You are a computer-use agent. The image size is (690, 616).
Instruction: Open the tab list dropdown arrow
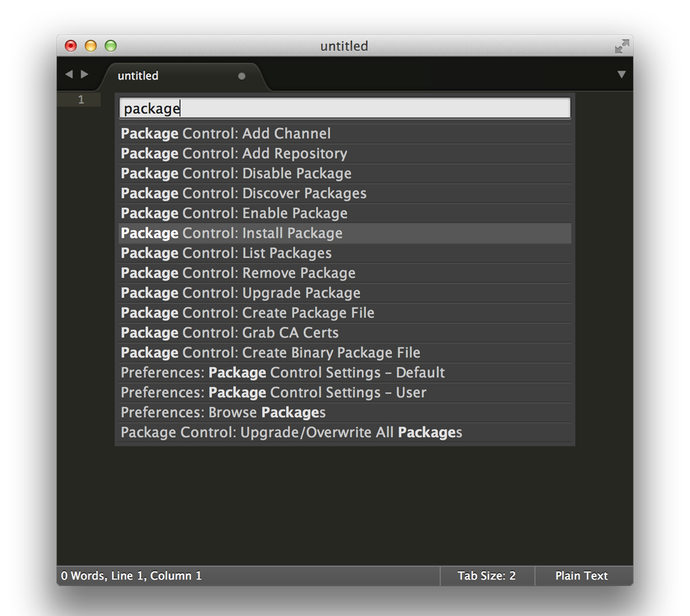(621, 74)
